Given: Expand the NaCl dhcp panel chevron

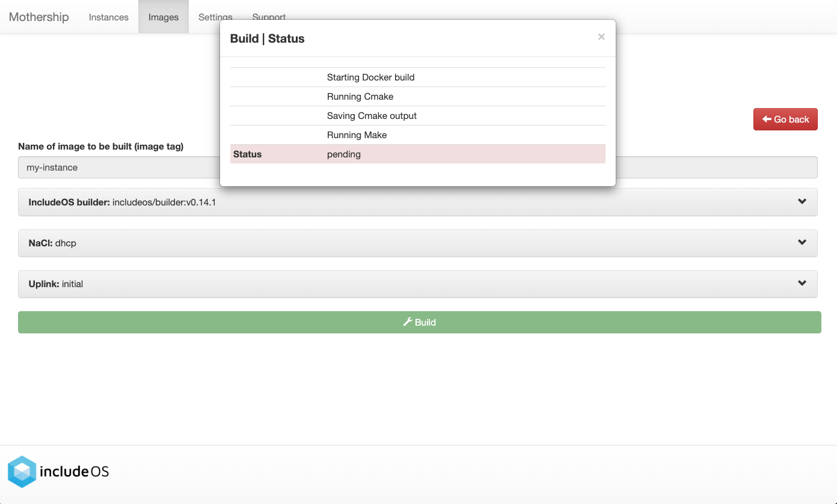Looking at the screenshot, I should point(802,243).
